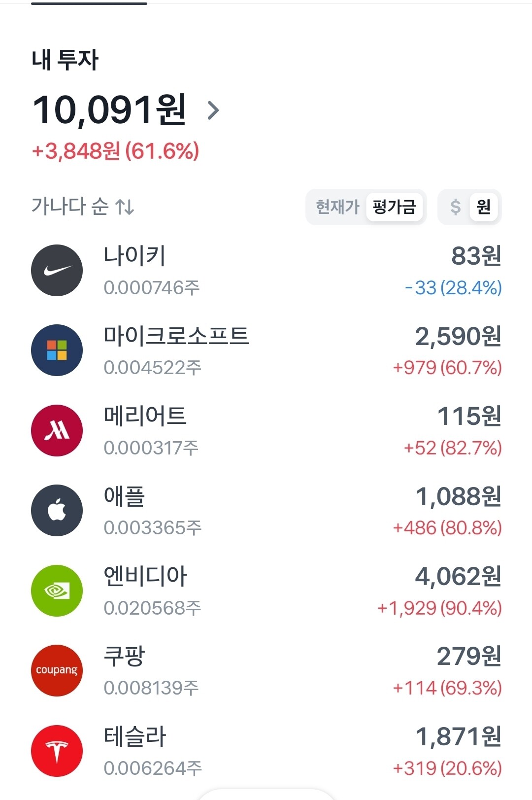This screenshot has height=800, width=532.
Task: Tap the 10,091원 total investment amount
Action: [109, 110]
